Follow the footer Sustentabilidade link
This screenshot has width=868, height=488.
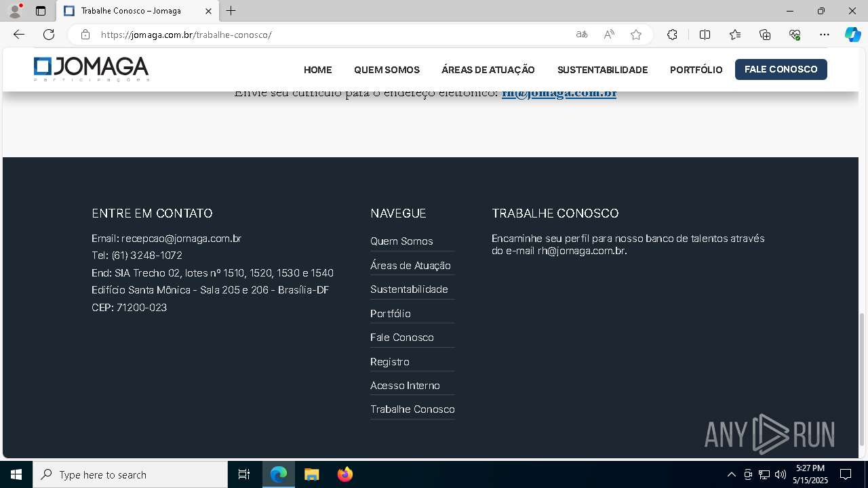click(409, 289)
